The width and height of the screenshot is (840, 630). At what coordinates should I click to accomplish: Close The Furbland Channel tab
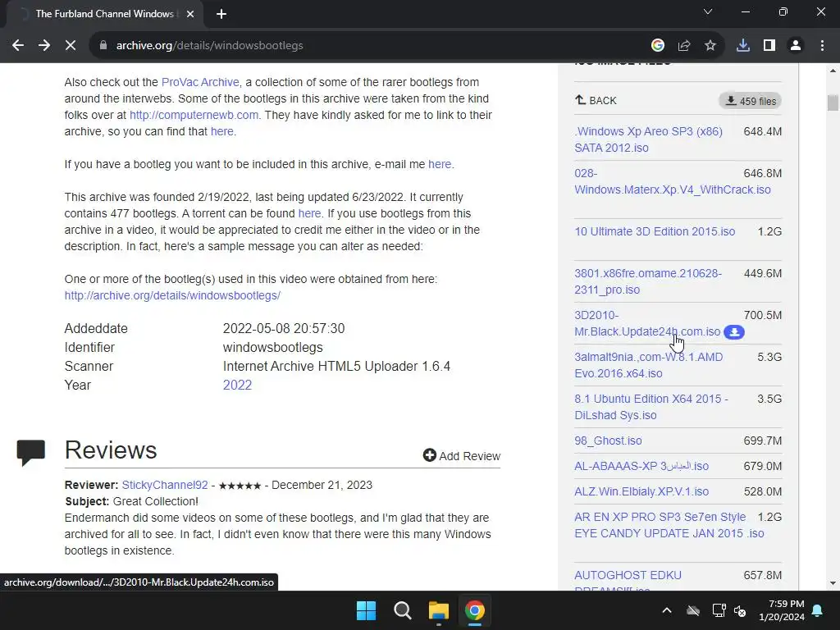pyautogui.click(x=190, y=14)
